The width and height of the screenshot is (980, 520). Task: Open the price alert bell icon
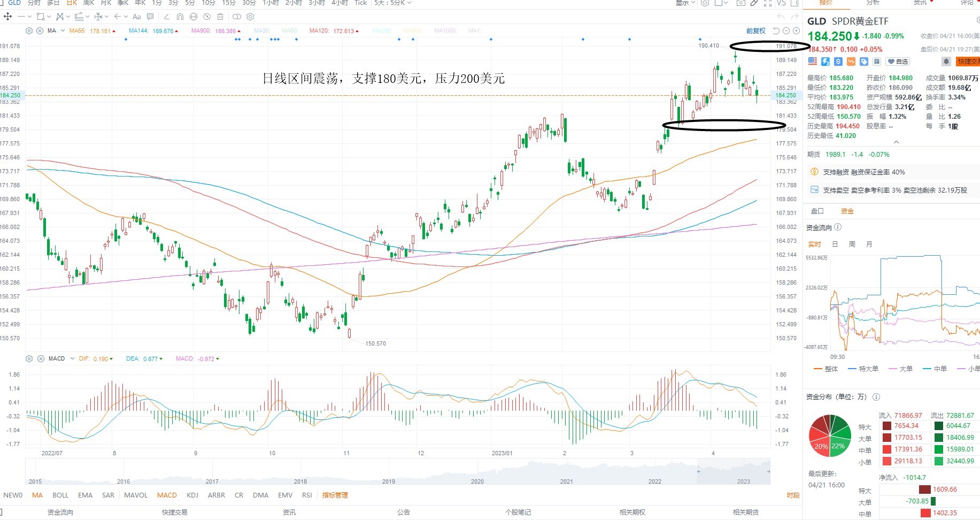coord(946,62)
